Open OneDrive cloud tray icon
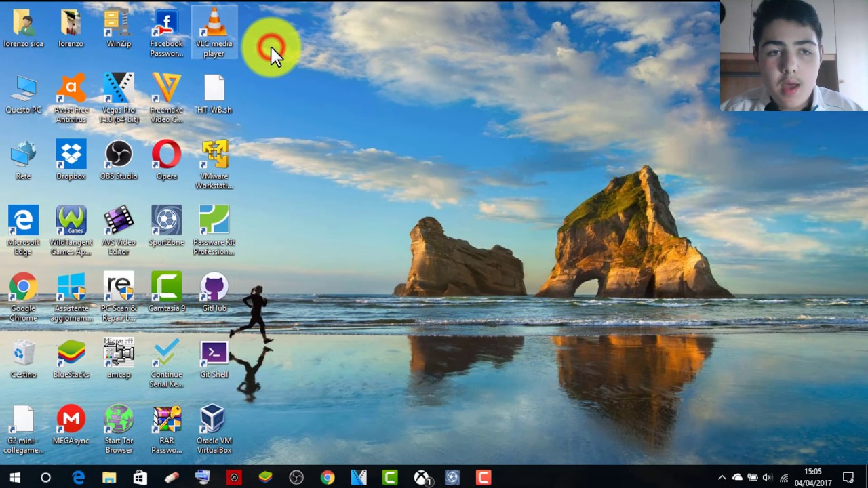868x488 pixels. pyautogui.click(x=737, y=478)
